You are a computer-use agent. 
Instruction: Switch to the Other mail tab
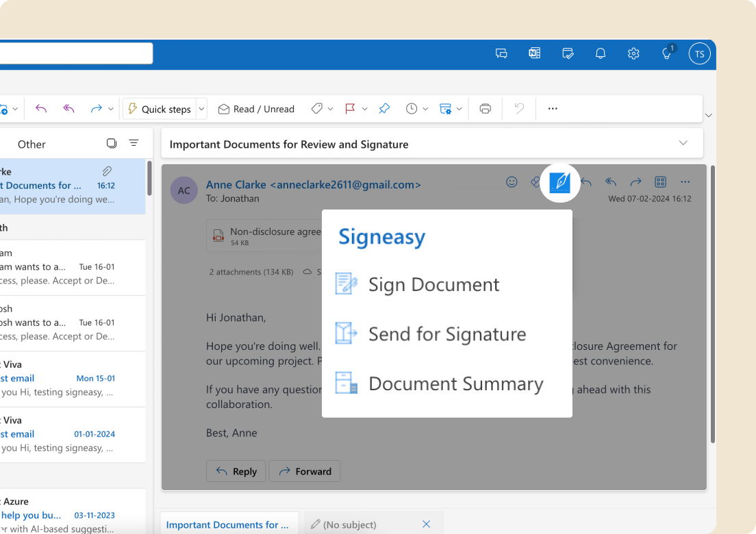point(32,144)
